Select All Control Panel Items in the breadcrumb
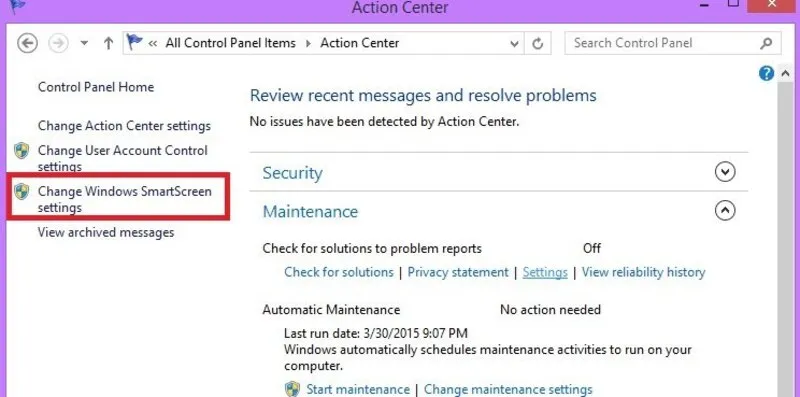800x397 pixels. (231, 43)
